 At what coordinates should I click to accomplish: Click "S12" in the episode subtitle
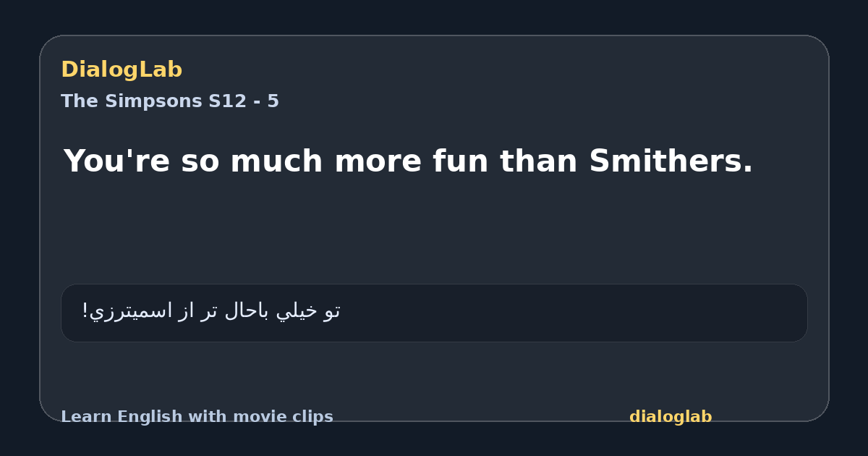228,101
